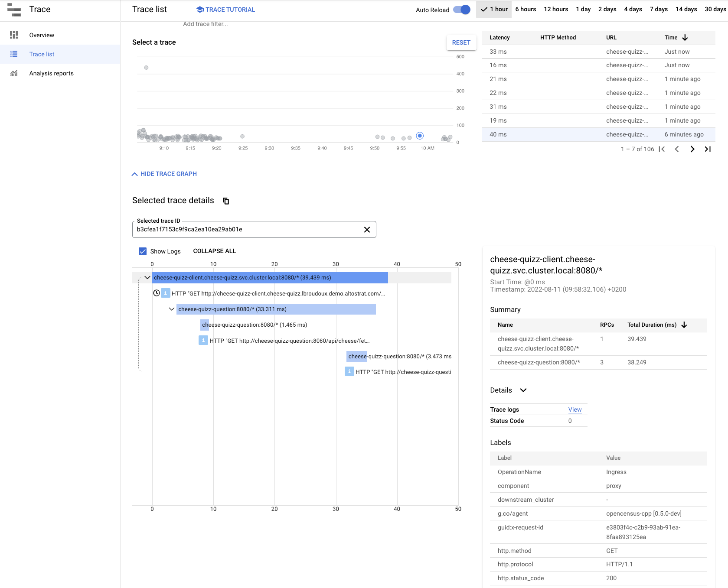Copy selected trace details with copy icon
The width and height of the screenshot is (728, 588).
coord(226,201)
